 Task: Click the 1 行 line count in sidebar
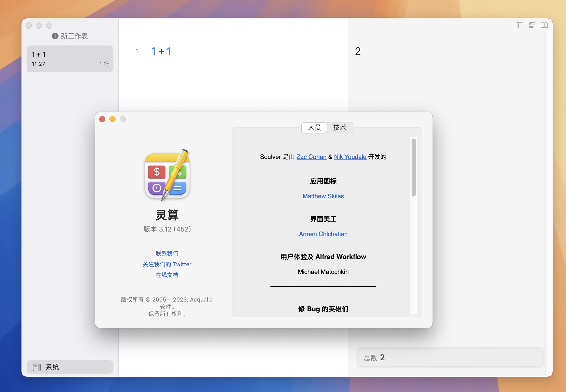[x=104, y=64]
